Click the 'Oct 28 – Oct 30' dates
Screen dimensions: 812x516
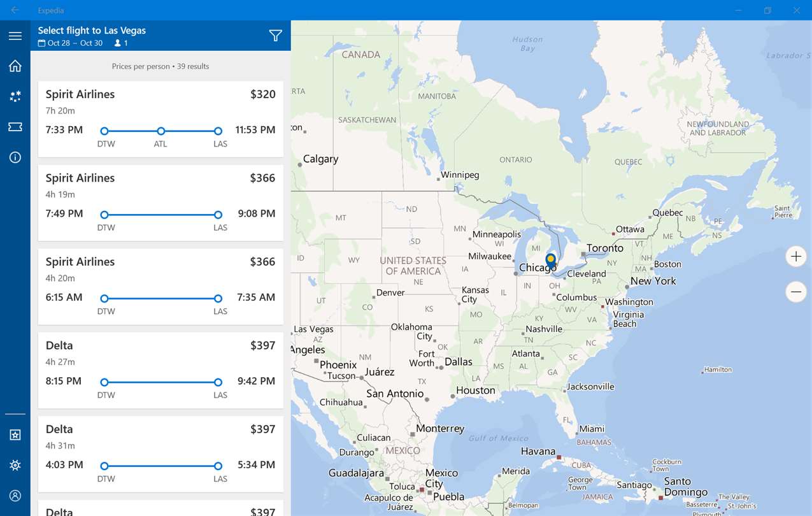coord(75,43)
